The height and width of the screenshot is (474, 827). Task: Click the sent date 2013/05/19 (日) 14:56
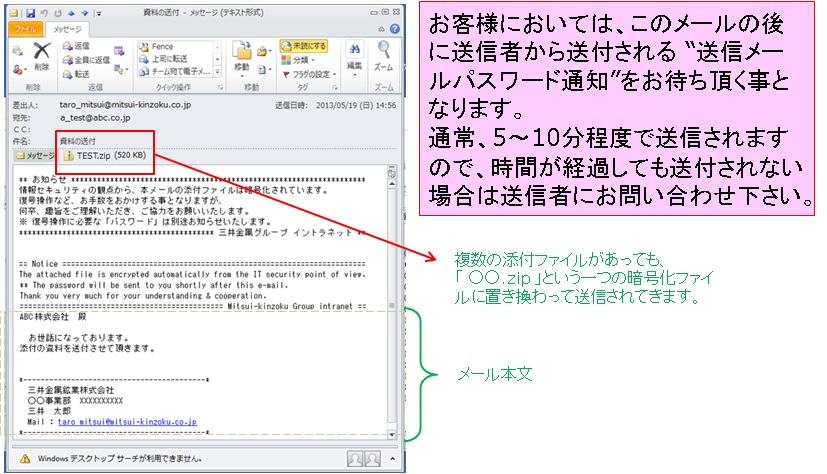356,105
